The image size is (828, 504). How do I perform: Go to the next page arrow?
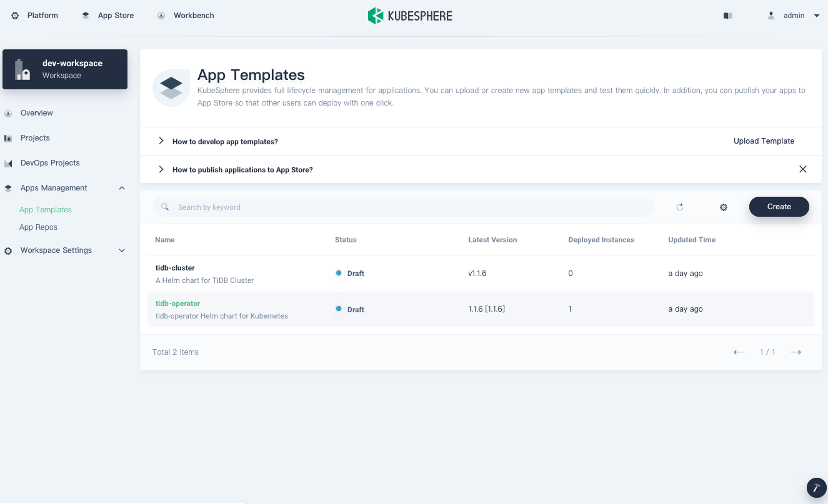[796, 352]
